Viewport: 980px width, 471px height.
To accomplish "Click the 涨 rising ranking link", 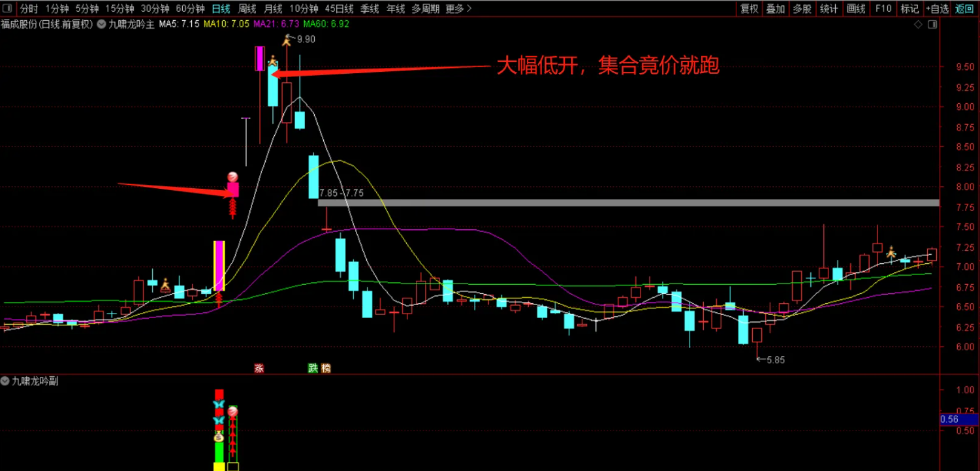I will 259,368.
